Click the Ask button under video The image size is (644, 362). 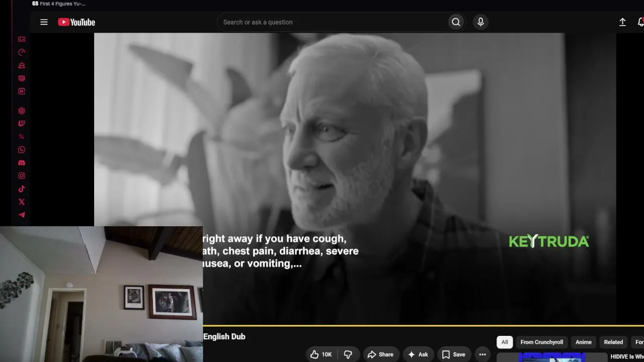click(x=418, y=354)
